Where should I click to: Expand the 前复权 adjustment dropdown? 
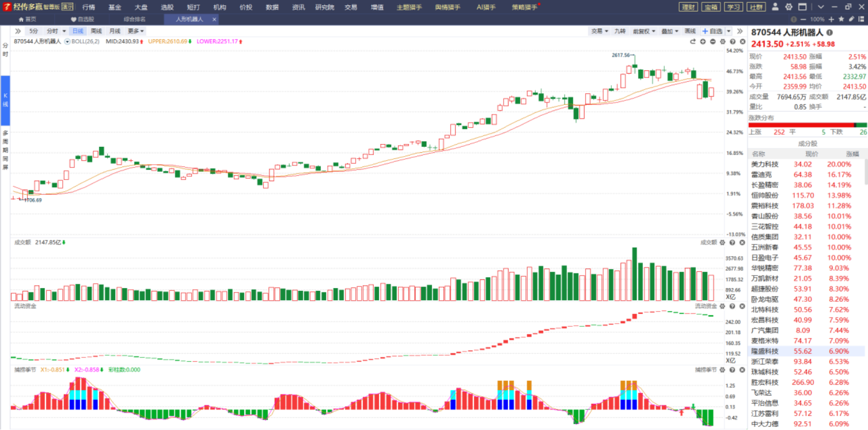coord(643,31)
